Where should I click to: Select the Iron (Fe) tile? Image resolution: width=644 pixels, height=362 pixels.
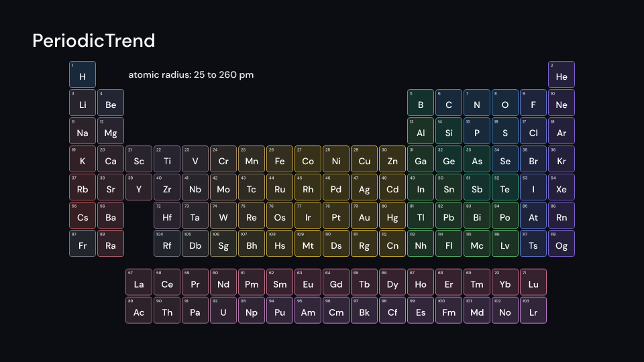[280, 160]
